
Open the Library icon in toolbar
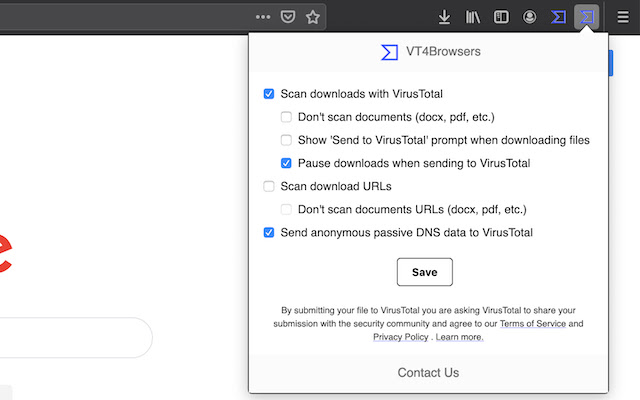pyautogui.click(x=473, y=17)
